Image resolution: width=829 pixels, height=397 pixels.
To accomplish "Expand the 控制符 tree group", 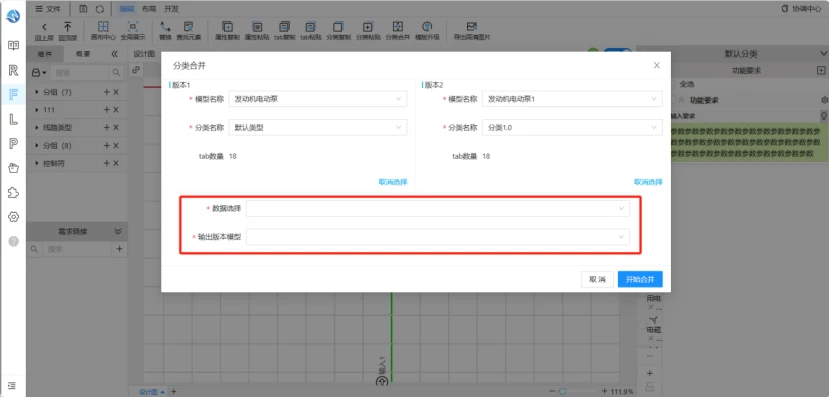I will 37,163.
